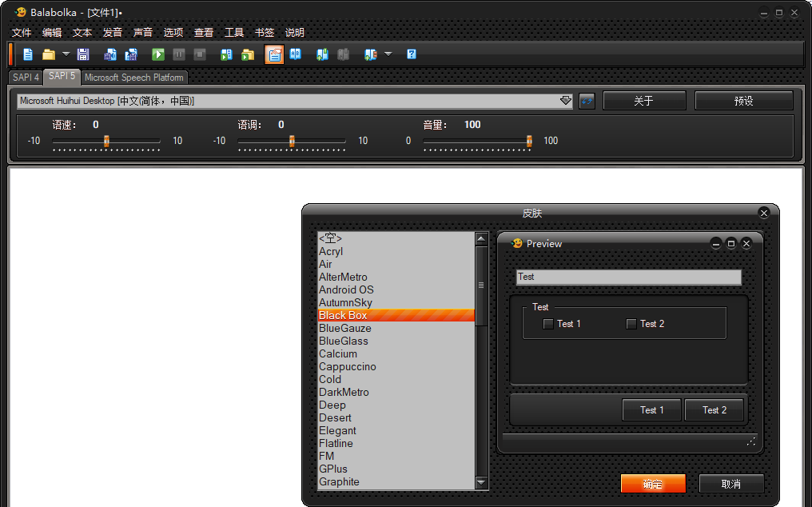Adjust the 语速 speed slider
Image resolution: width=812 pixels, height=507 pixels.
(x=106, y=141)
